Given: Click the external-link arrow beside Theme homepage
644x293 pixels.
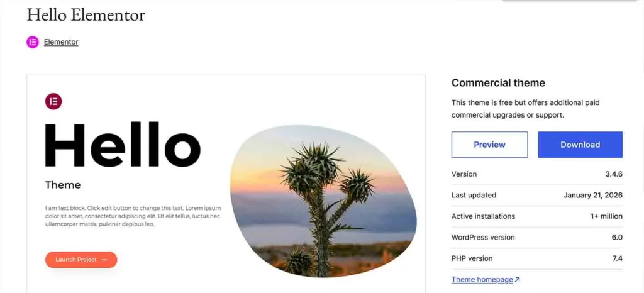Looking at the screenshot, I should click(518, 279).
